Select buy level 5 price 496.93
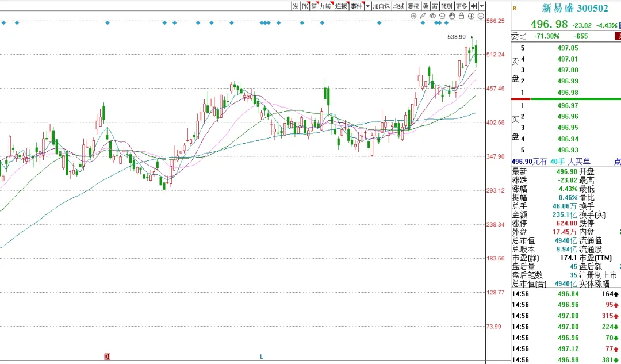This screenshot has width=621, height=364. [568, 150]
